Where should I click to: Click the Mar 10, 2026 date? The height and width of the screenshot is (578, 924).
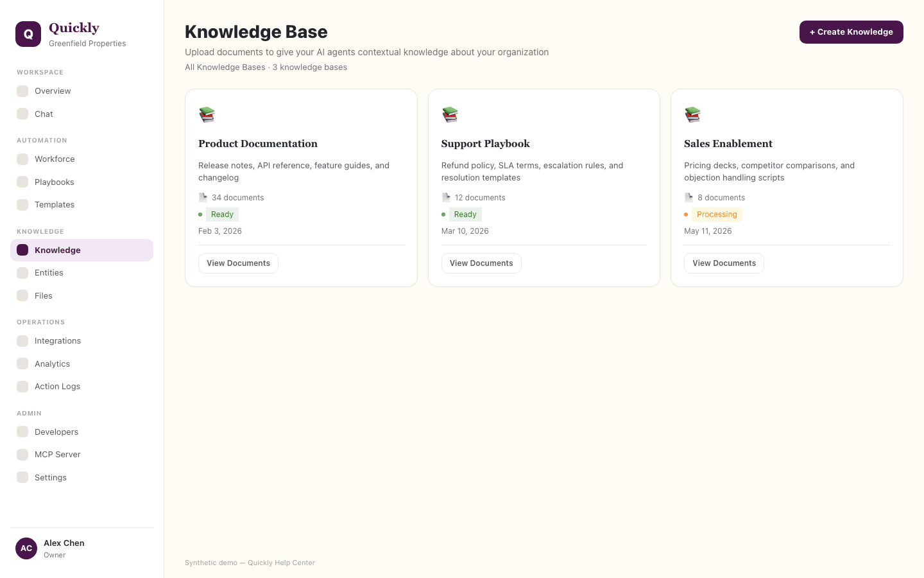pos(465,231)
